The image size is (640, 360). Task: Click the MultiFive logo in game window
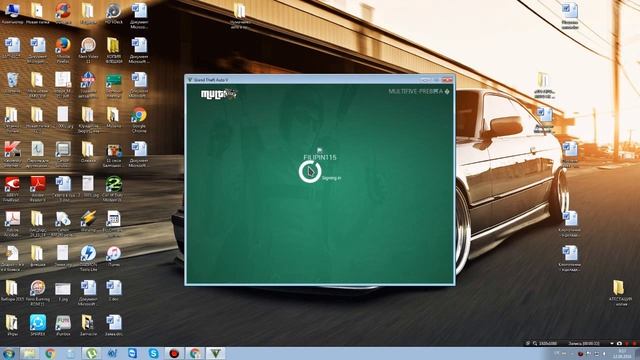219,94
